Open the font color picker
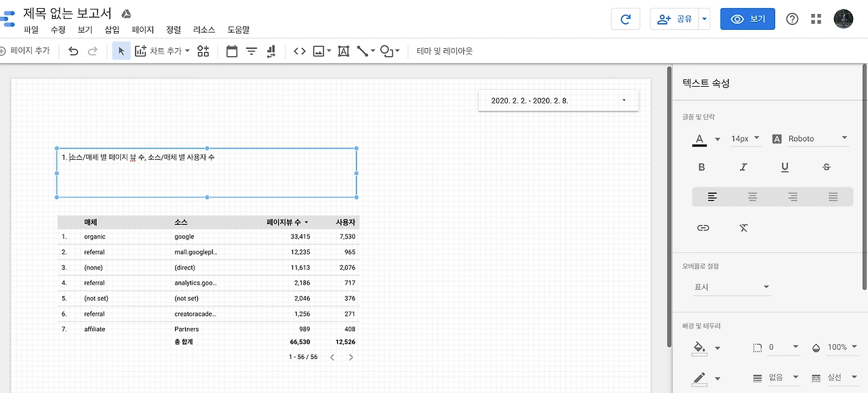 (705, 140)
